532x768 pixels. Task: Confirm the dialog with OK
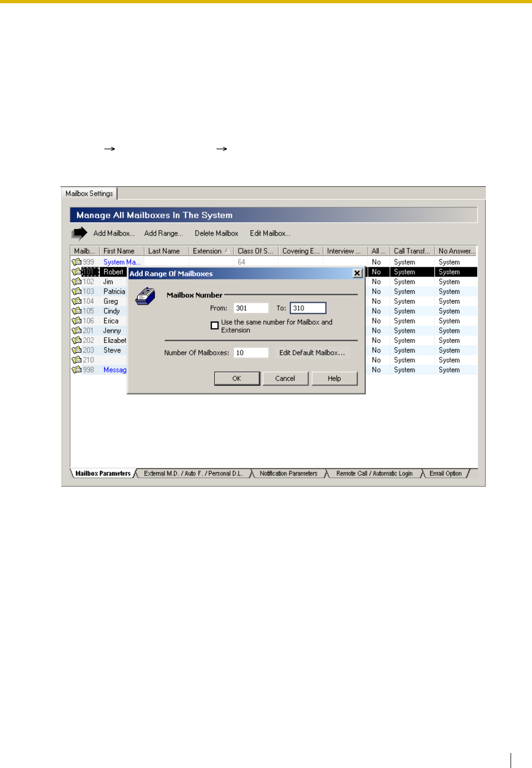tap(237, 378)
